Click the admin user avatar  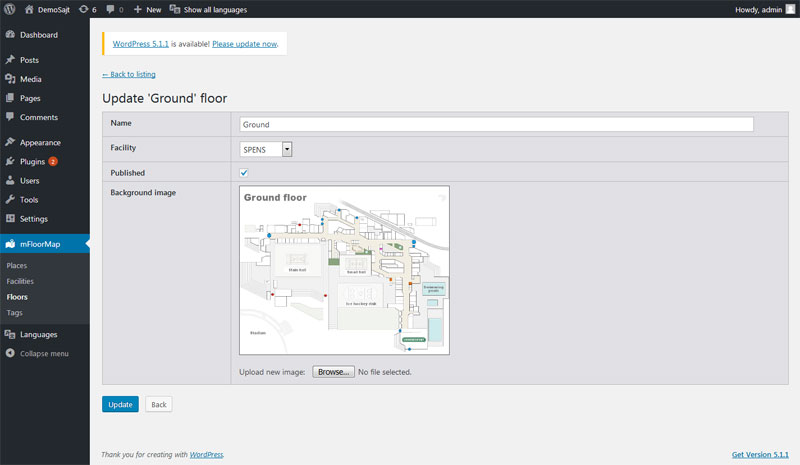click(x=790, y=9)
